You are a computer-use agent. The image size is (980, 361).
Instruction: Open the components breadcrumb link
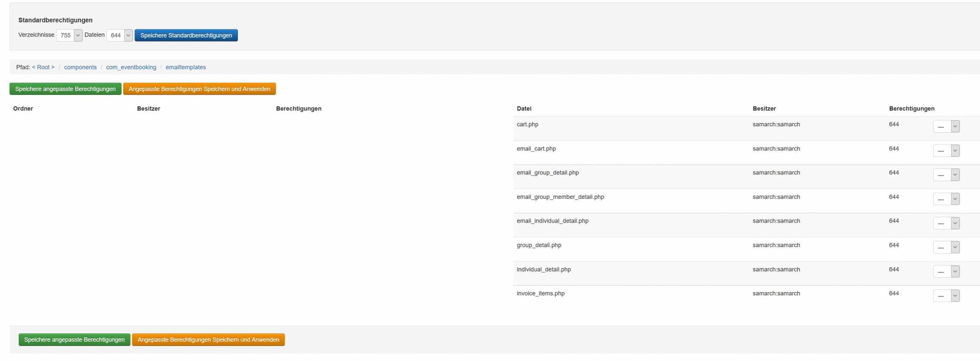[80, 67]
